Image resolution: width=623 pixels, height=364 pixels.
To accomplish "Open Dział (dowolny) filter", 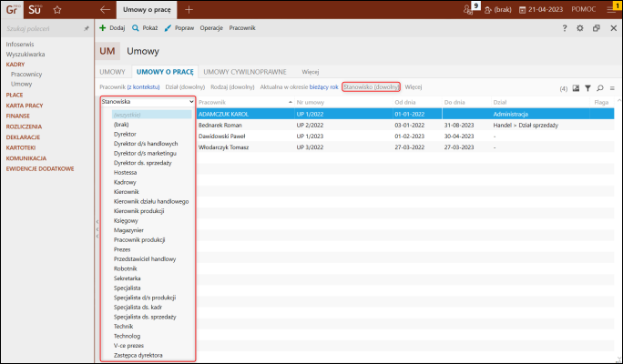I will 185,87.
